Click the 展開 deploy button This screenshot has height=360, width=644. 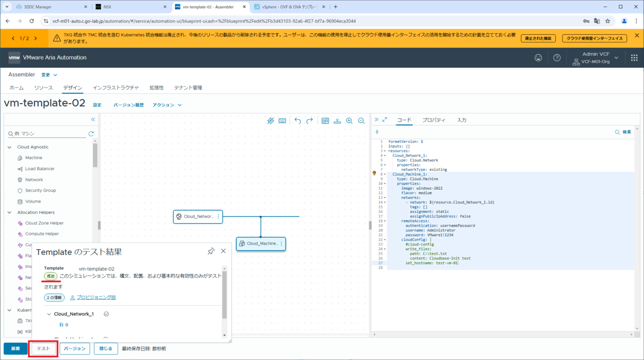[16, 348]
